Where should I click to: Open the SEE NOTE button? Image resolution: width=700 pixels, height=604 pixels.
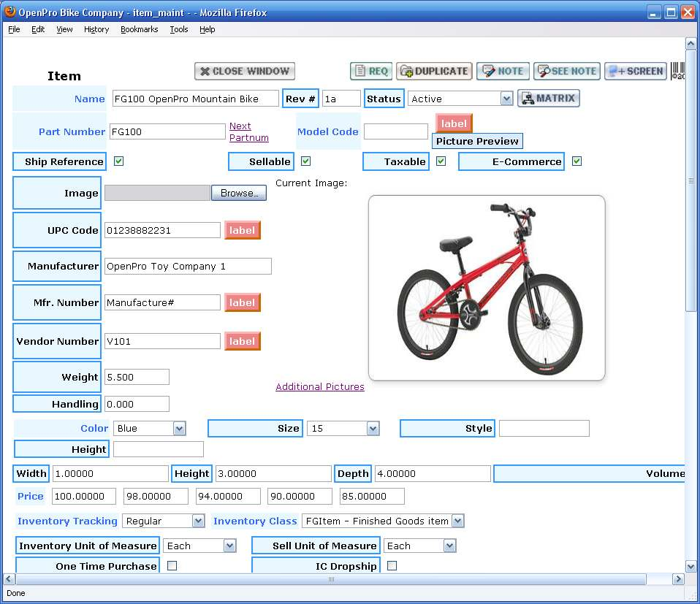[566, 71]
